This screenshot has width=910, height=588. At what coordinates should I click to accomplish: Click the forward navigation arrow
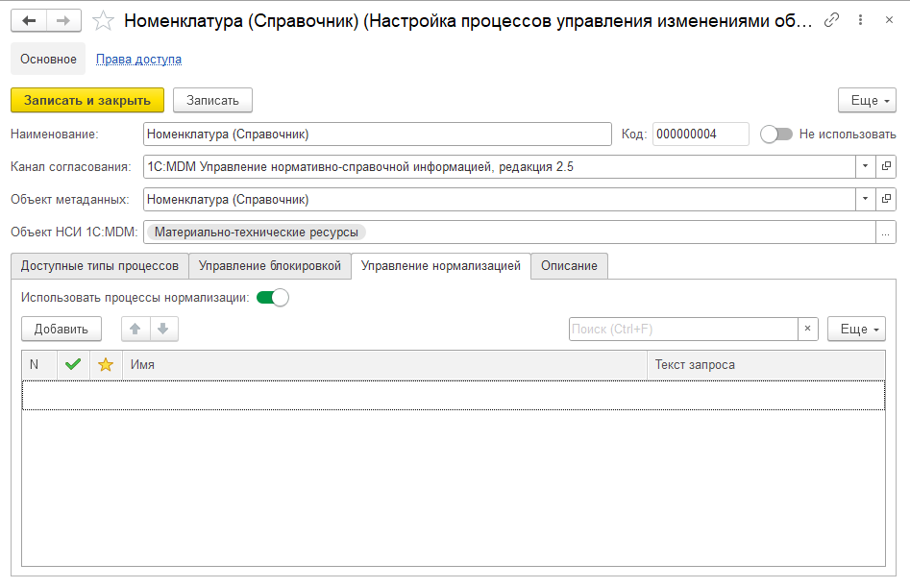click(62, 20)
